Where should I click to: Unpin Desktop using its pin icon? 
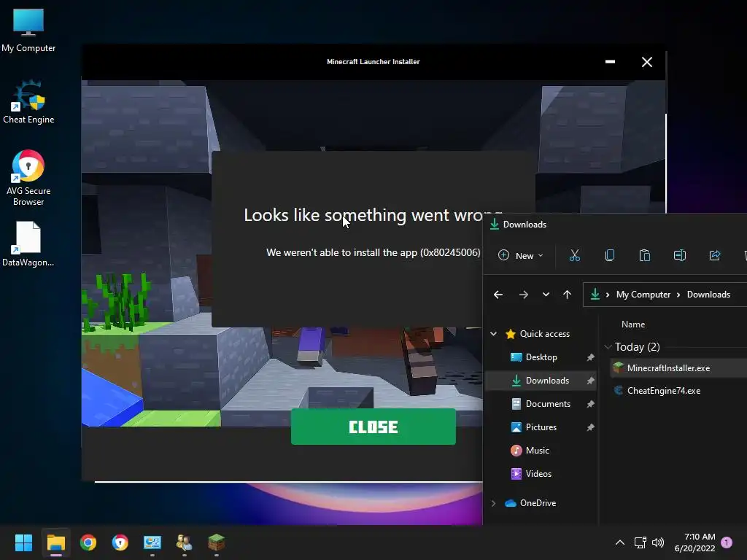coord(590,357)
